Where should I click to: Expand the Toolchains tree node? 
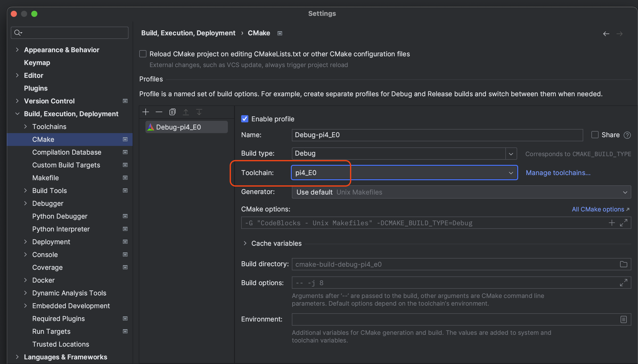coord(25,126)
